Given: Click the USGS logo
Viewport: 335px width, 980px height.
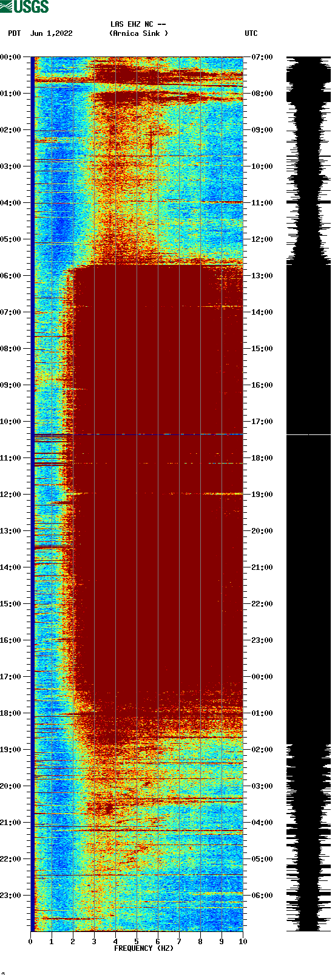Looking at the screenshot, I should [24, 7].
